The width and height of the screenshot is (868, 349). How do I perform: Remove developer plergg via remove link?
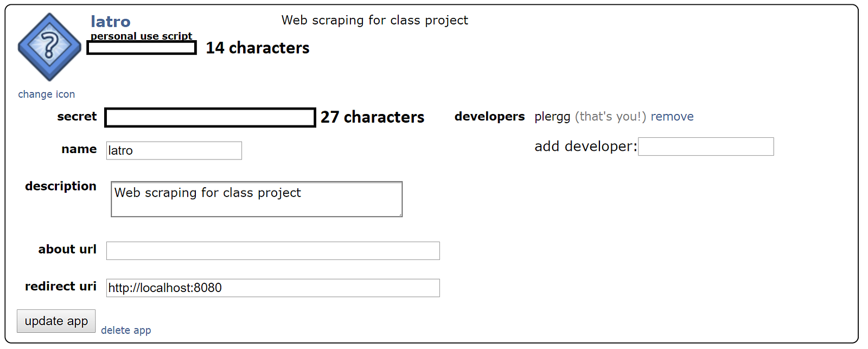point(672,117)
